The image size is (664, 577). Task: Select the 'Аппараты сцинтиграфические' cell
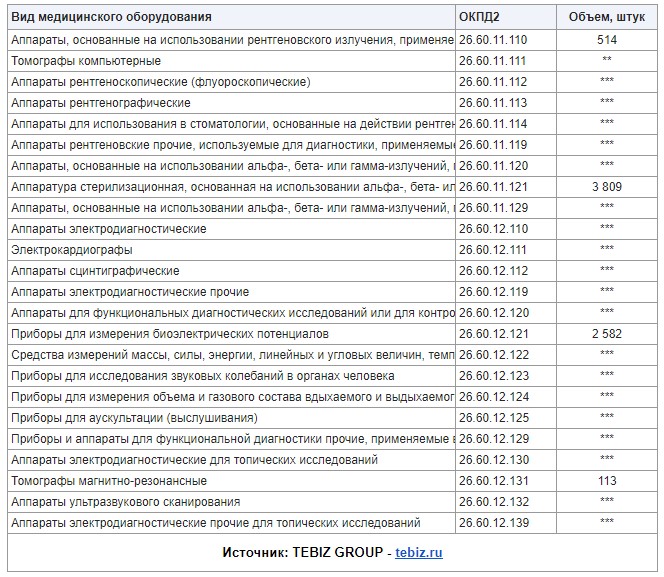231,271
